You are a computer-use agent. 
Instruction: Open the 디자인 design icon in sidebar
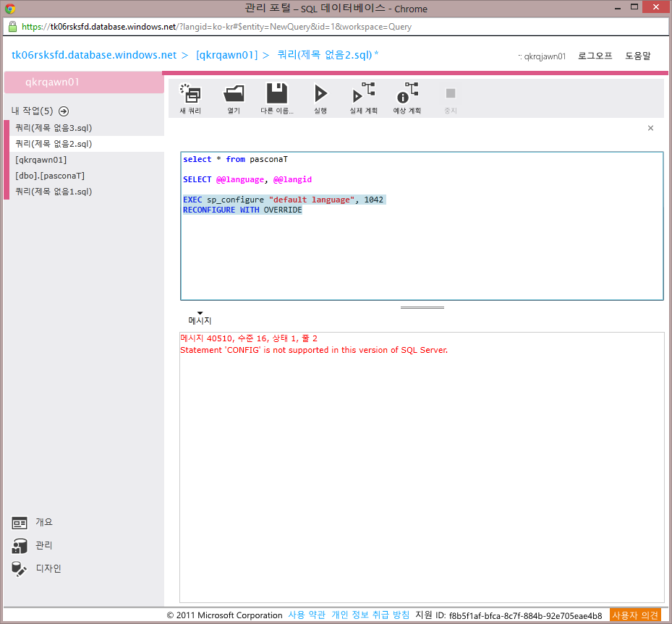click(x=20, y=569)
